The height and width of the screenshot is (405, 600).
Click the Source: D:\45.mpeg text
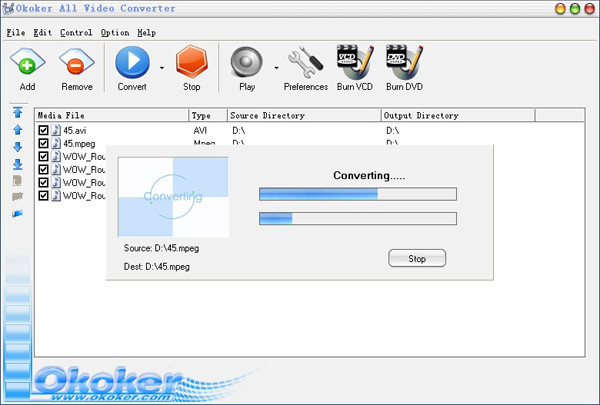(161, 248)
